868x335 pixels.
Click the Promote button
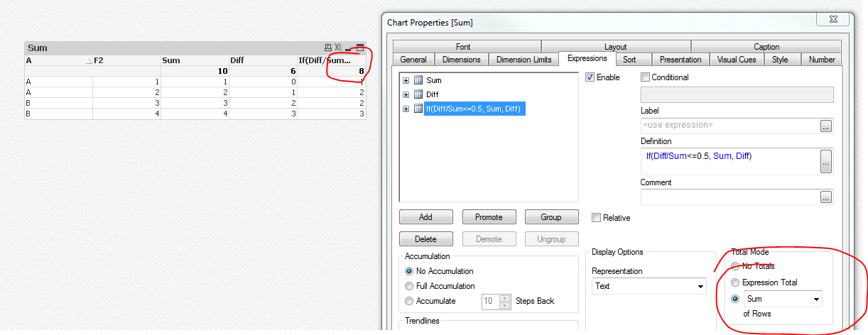click(x=489, y=217)
